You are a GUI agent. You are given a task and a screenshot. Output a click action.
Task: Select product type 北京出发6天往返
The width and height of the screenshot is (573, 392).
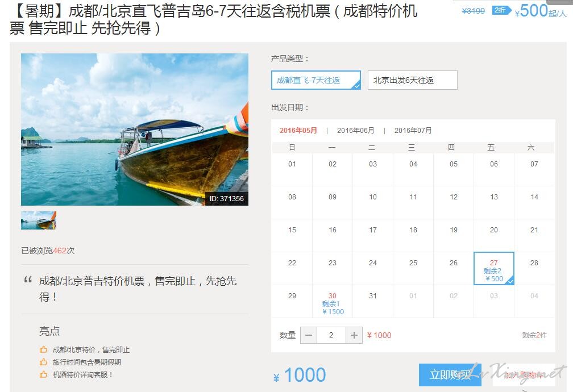(412, 80)
